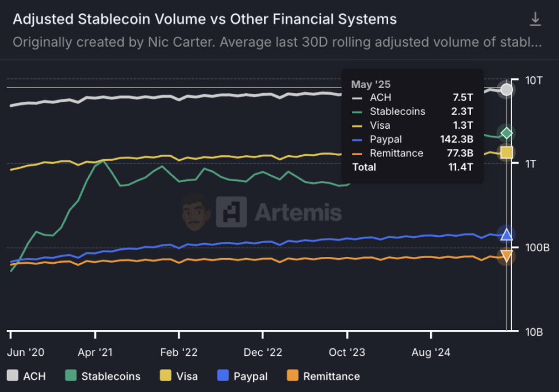
Task: Click the Paypal triangle data marker
Action: [507, 234]
